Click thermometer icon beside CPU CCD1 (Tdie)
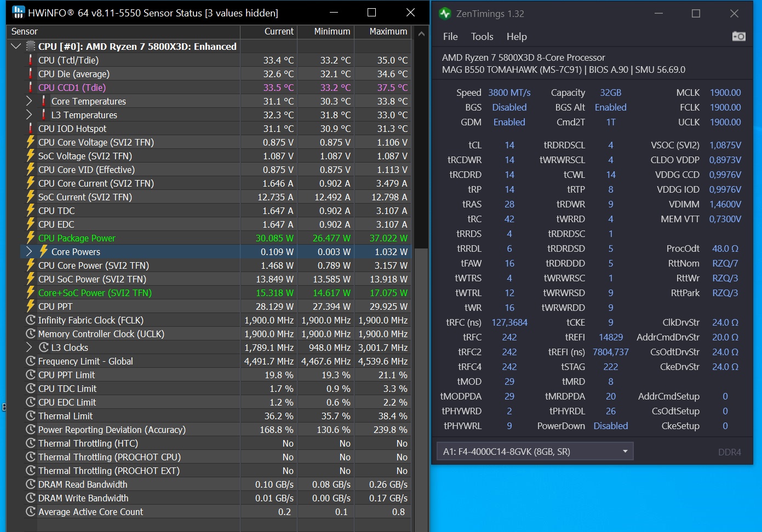The height and width of the screenshot is (532, 762). pyautogui.click(x=31, y=88)
